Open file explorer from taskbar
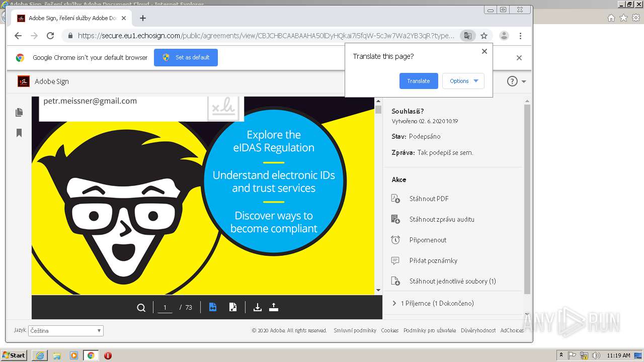 [x=57, y=355]
